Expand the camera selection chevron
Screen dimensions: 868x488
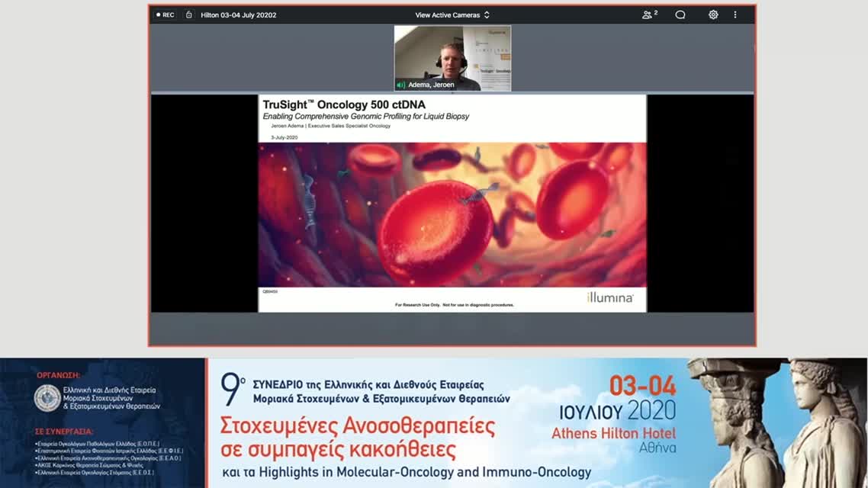(488, 14)
